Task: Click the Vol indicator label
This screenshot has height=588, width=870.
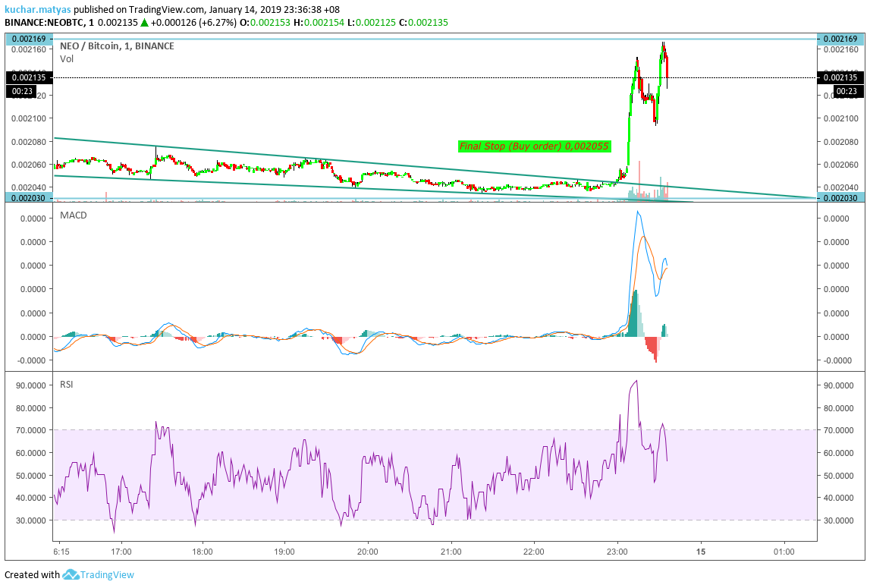Action: tap(67, 59)
